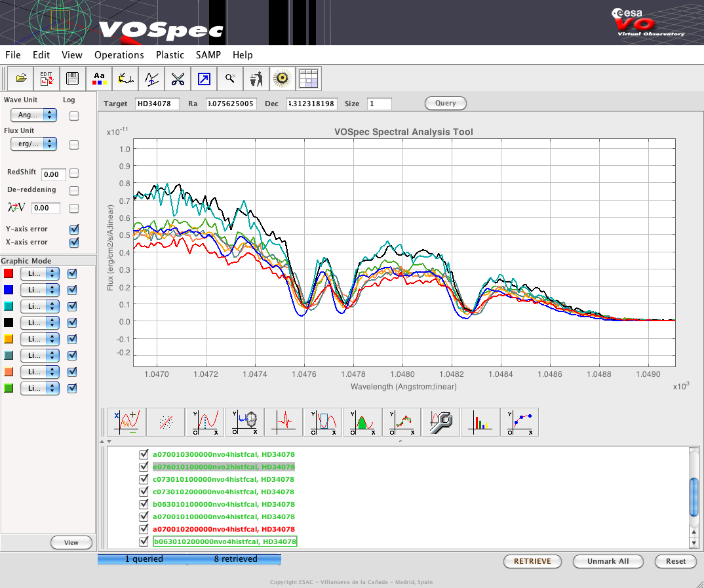This screenshot has height=588, width=704.
Task: Open the SAMP menu
Action: click(x=208, y=55)
